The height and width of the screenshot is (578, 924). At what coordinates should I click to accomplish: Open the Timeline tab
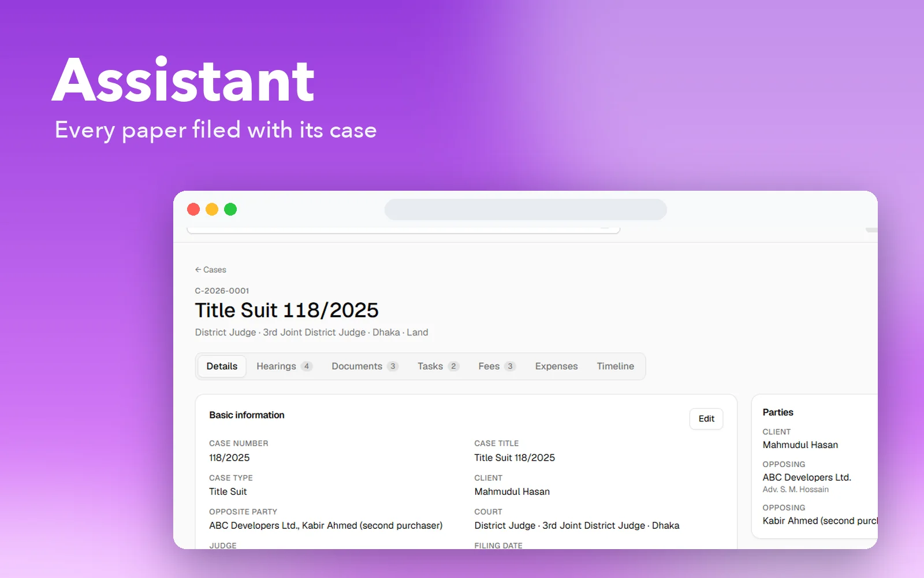click(615, 366)
